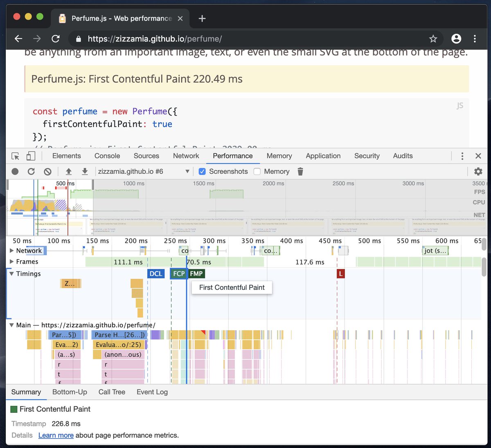
Task: Reload the page with the refresh icon
Action: coord(56,38)
